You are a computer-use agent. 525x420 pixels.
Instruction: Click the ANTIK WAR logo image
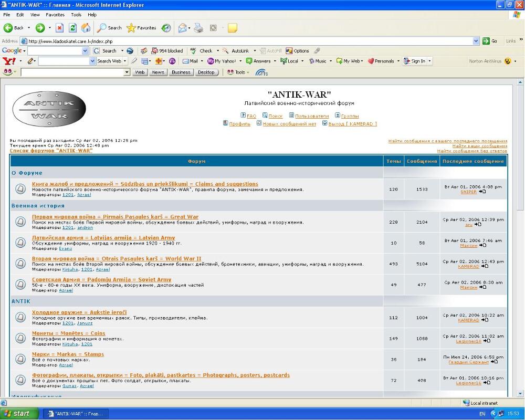[x=49, y=109]
